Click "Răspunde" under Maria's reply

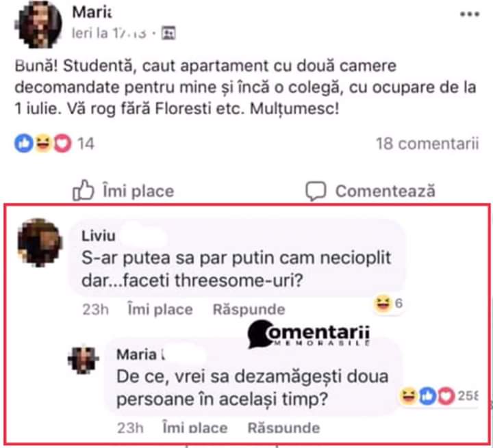[x=283, y=428]
